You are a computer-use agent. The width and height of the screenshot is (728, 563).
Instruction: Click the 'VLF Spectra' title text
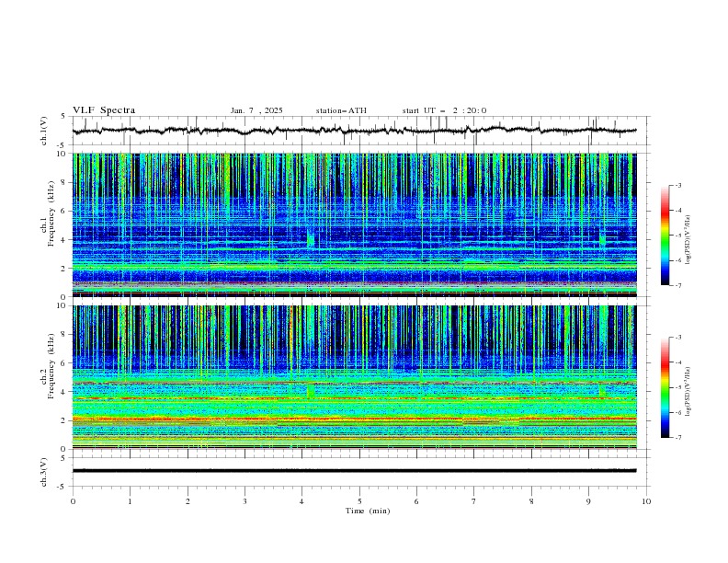click(x=104, y=110)
